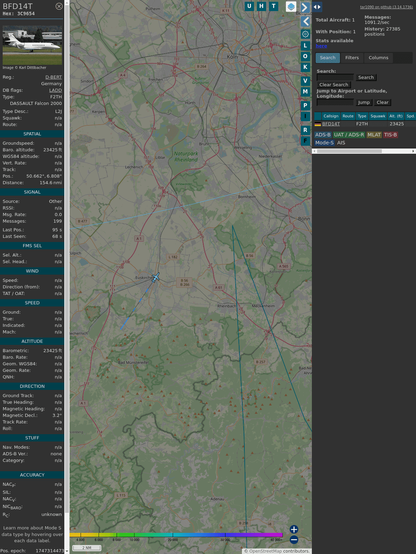Click the Hex: 3C9654 label
Viewport: 416px width, 554px height.
click(x=18, y=14)
